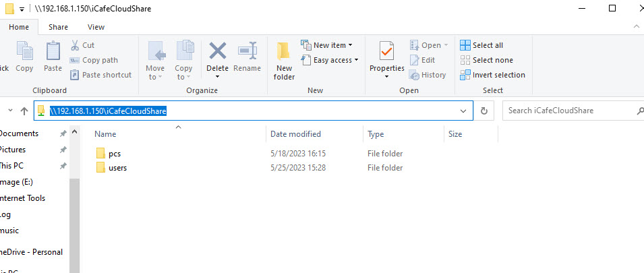
Task: Switch to the View ribbon tab
Action: point(96,27)
